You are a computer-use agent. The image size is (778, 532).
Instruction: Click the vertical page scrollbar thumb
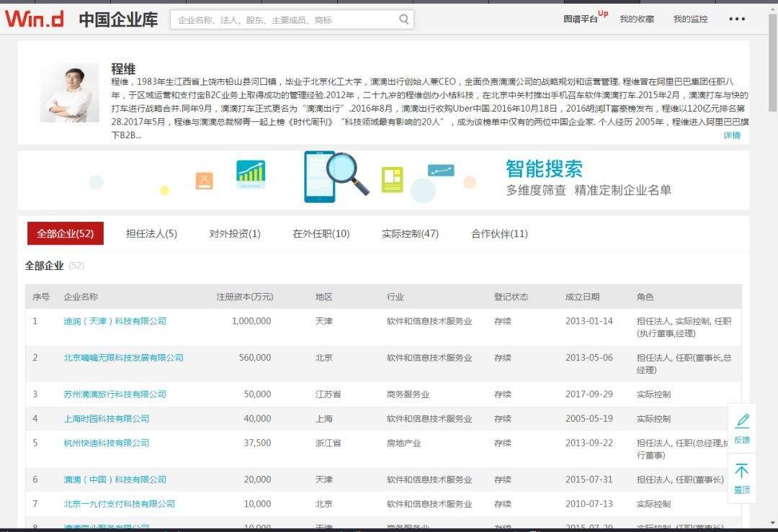tap(773, 62)
